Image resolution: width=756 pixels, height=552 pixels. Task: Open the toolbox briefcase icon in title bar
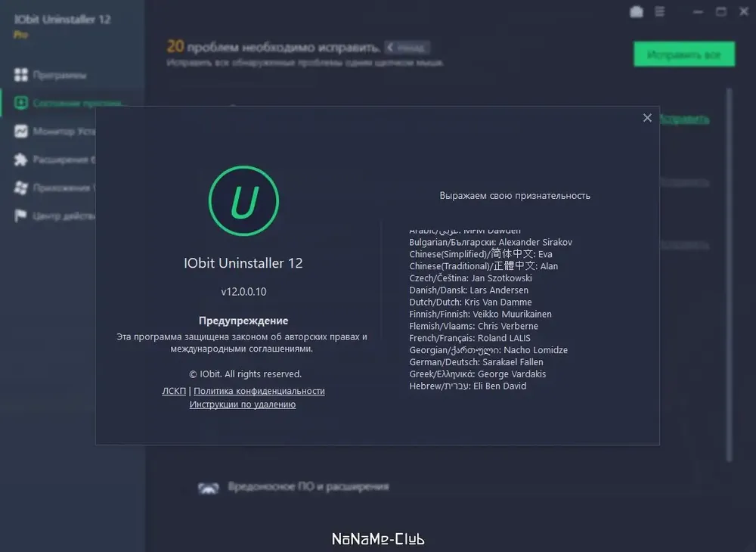point(637,11)
